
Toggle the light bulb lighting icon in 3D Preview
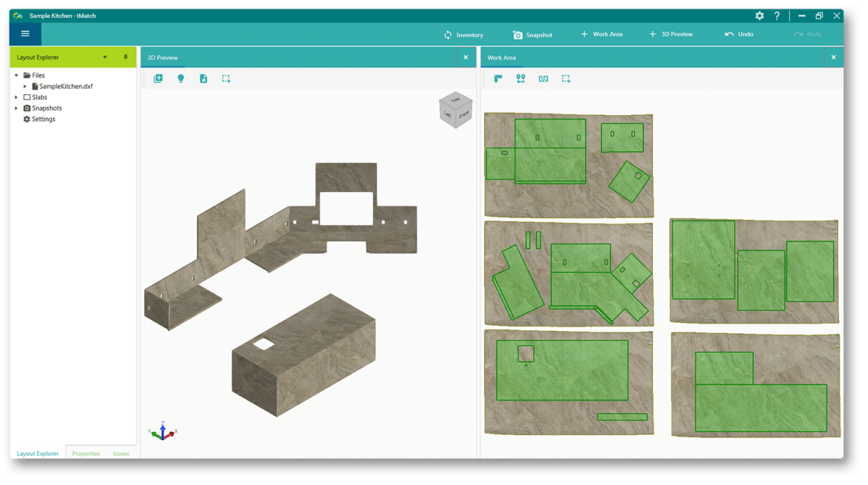pos(181,78)
